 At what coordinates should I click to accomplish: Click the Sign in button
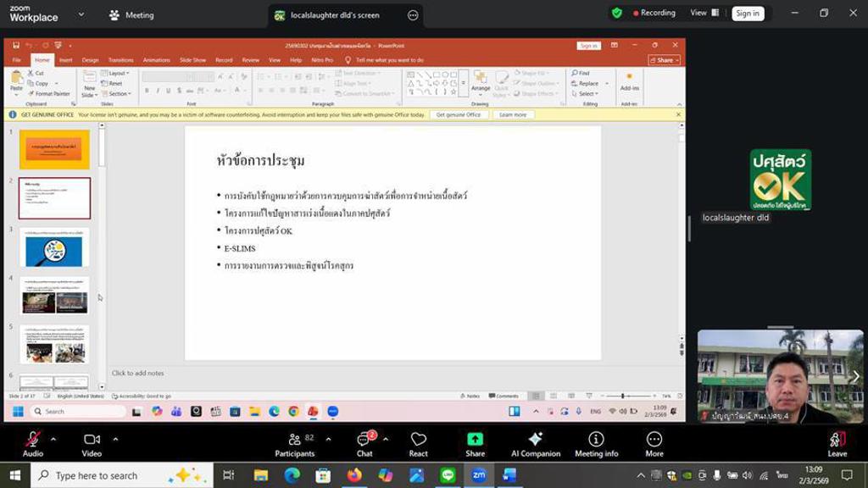(747, 14)
